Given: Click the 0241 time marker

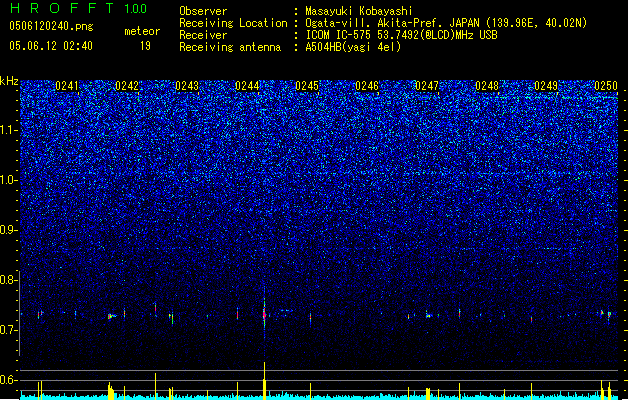Looking at the screenshot, I should (67, 86).
